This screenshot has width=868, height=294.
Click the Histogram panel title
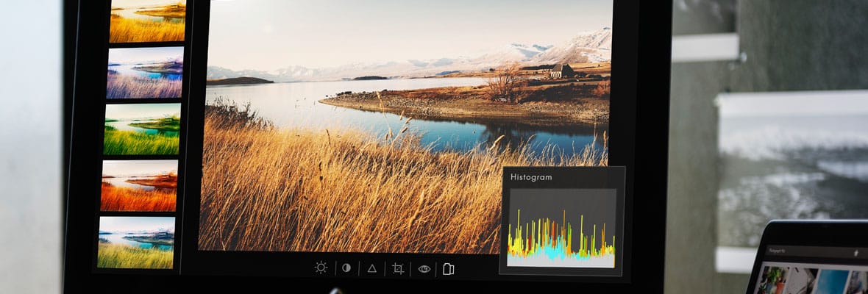[x=531, y=177]
